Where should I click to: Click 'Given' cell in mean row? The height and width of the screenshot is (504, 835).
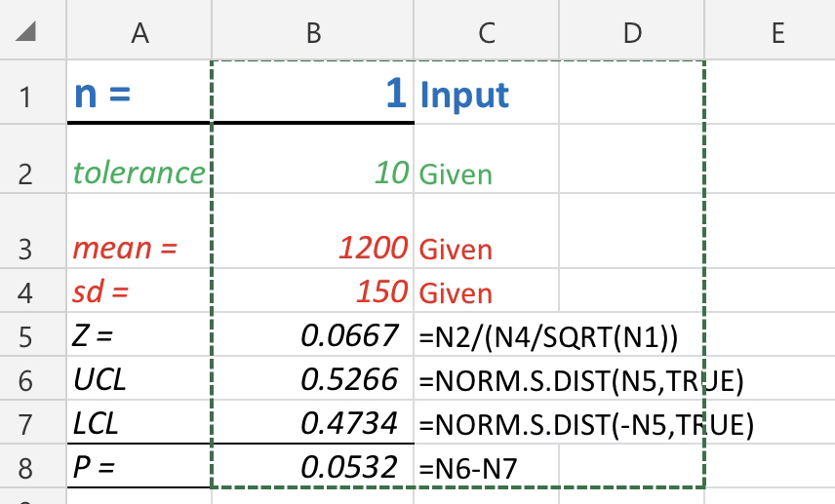tap(486, 231)
